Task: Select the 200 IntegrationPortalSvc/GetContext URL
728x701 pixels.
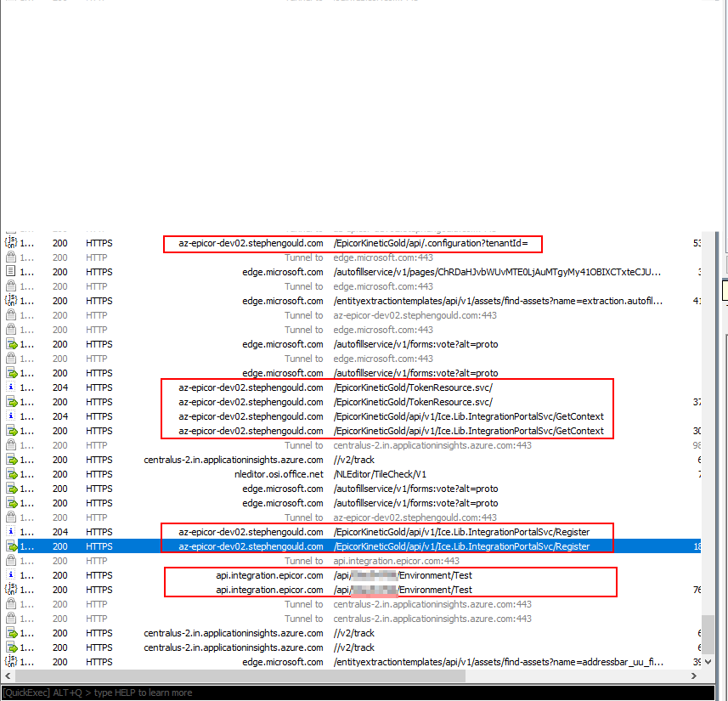Action: [x=468, y=431]
